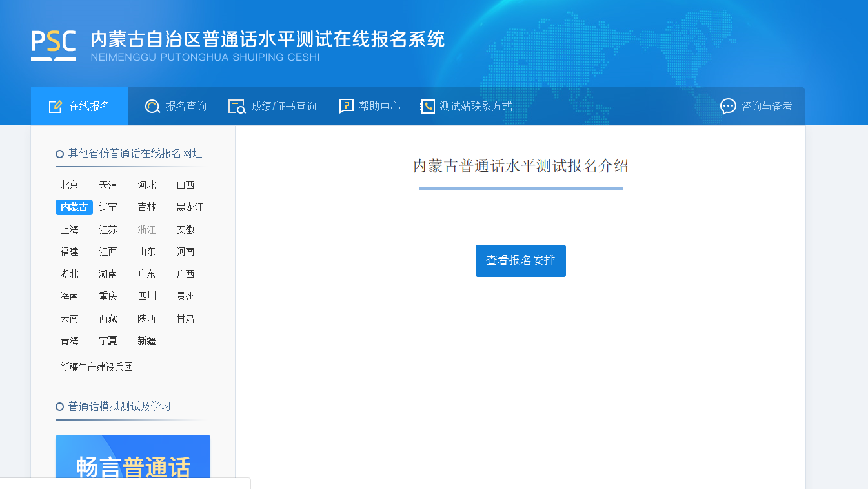Go to 帮助中心 in the navigation
The width and height of the screenshot is (868, 489).
coord(370,106)
